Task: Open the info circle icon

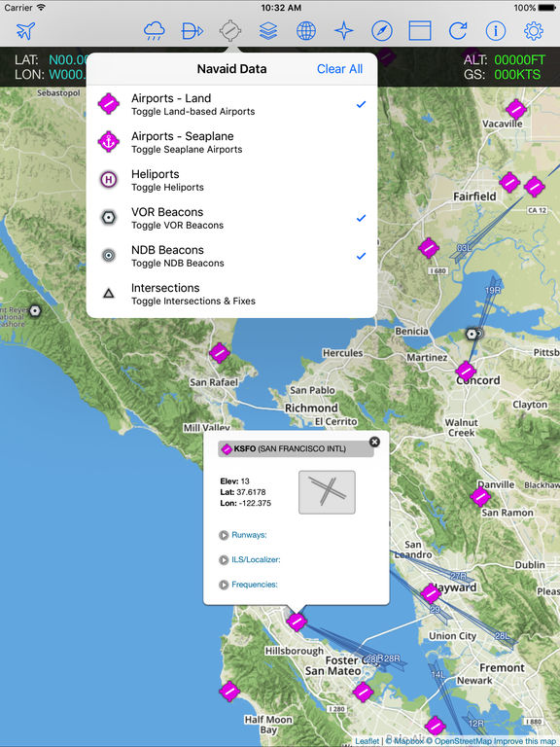Action: (x=495, y=31)
